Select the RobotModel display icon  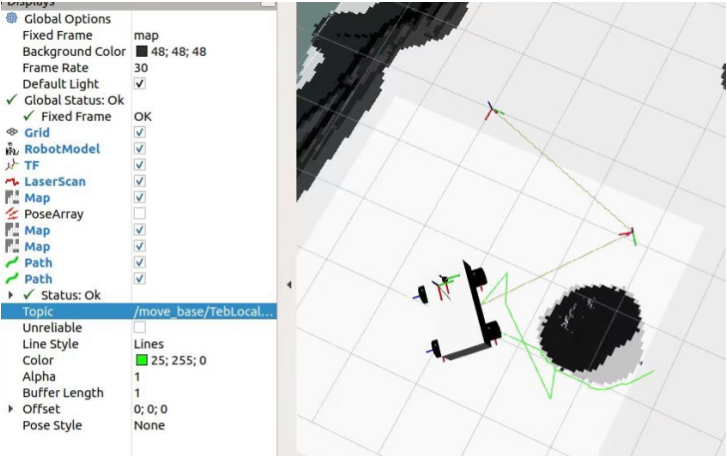12,149
